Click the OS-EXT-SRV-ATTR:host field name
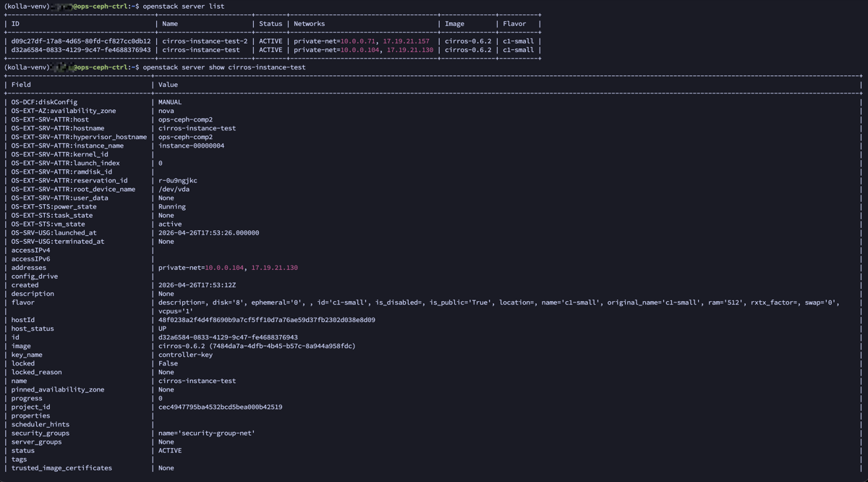This screenshot has width=868, height=482. point(50,119)
